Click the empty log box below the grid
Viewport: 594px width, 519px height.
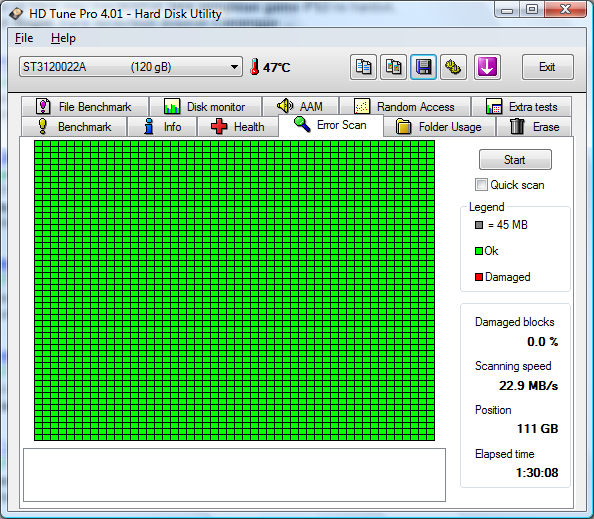point(234,475)
